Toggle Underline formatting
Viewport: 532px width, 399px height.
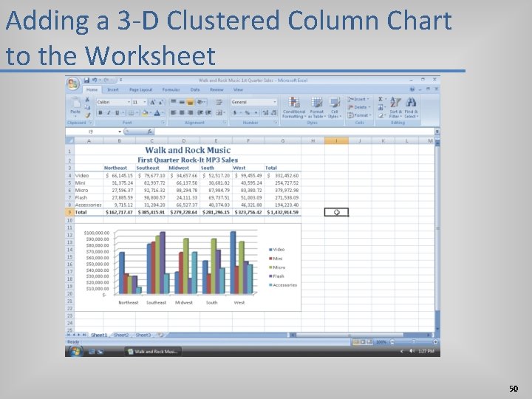coord(117,113)
